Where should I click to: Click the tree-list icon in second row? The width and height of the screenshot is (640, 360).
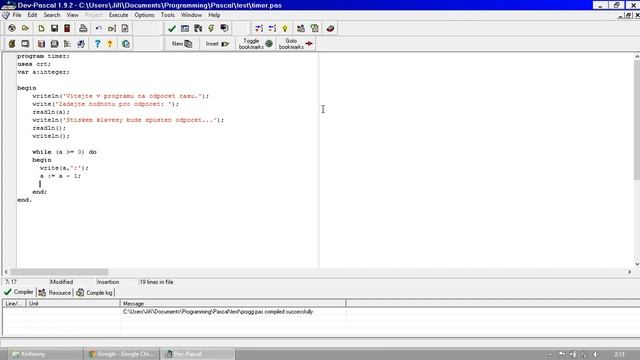[x=67, y=44]
